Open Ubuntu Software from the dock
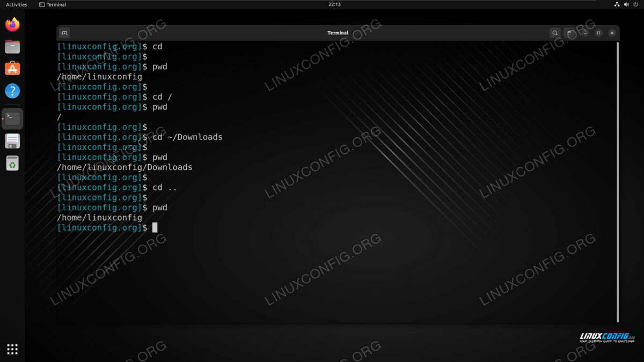The width and height of the screenshot is (644, 362). pos(12,69)
